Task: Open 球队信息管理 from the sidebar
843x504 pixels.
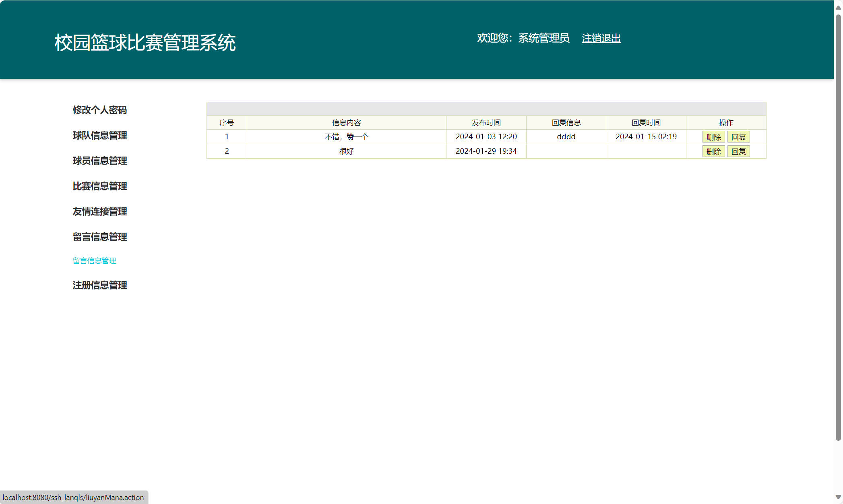Action: click(x=99, y=136)
